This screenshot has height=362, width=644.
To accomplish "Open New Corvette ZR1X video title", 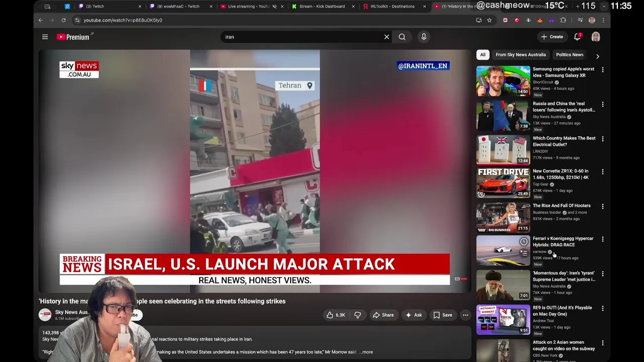I will [x=561, y=174].
